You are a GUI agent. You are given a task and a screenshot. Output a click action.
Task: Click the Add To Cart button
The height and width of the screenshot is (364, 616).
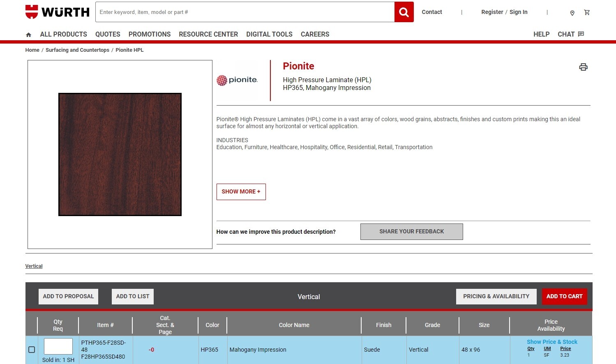564,296
